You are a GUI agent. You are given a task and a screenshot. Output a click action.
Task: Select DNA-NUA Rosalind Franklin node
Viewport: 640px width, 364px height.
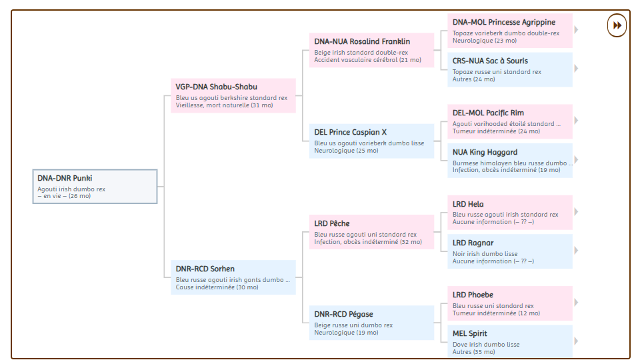pos(371,50)
